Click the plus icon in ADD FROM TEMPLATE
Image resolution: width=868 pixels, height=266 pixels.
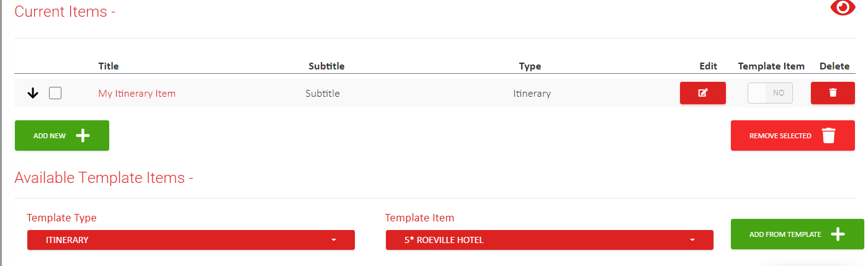tap(838, 234)
